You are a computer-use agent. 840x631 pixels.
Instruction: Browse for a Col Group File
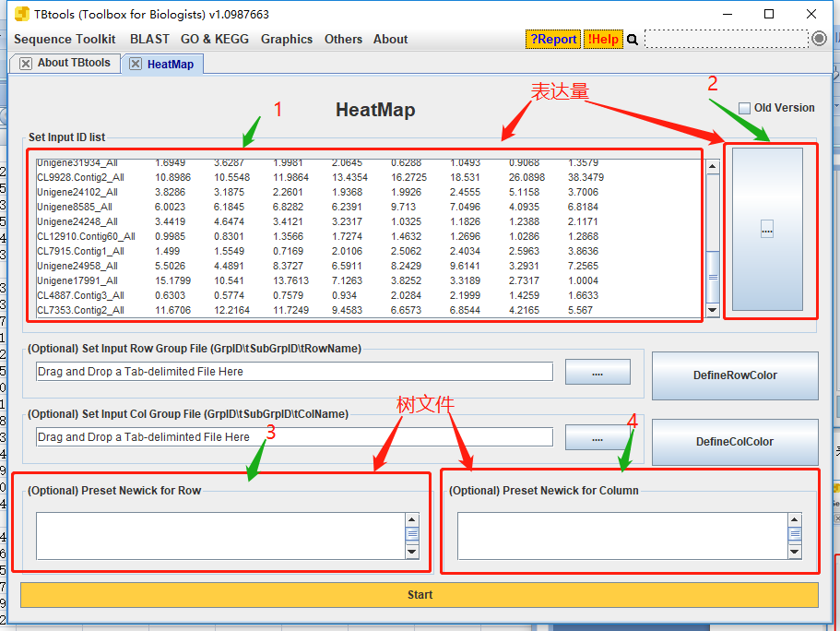(597, 437)
